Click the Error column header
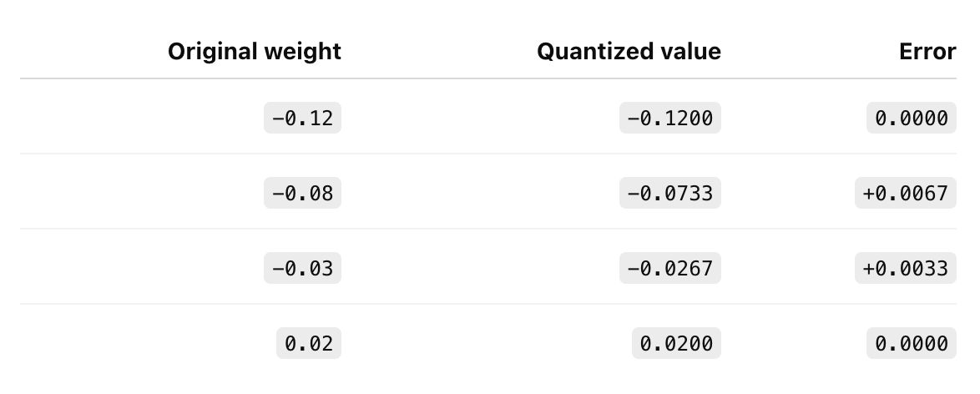 (x=927, y=51)
